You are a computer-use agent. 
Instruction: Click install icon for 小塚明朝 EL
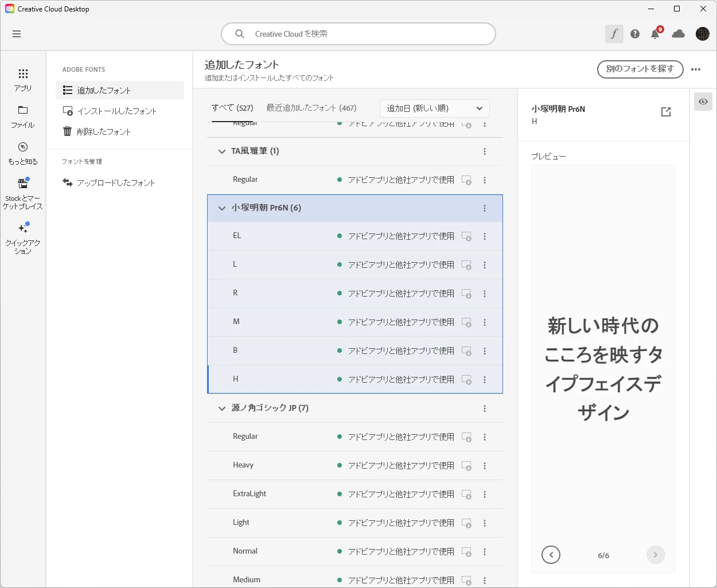[467, 236]
